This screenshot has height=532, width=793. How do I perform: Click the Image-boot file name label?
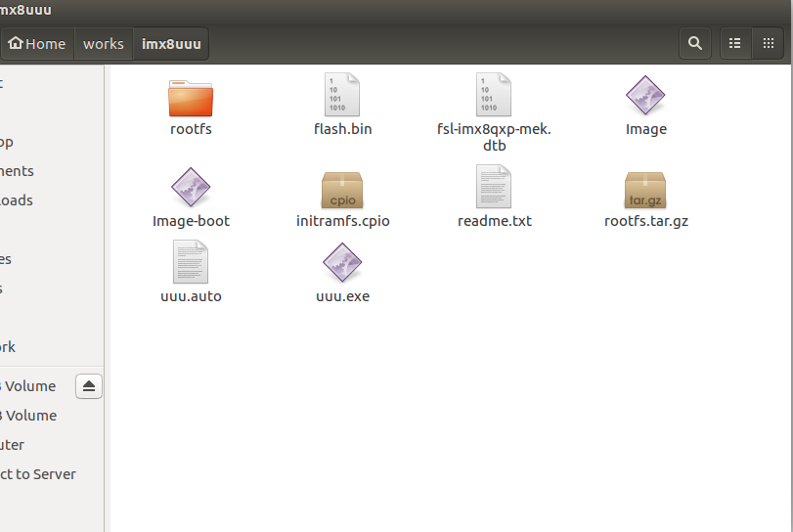pyautogui.click(x=191, y=221)
